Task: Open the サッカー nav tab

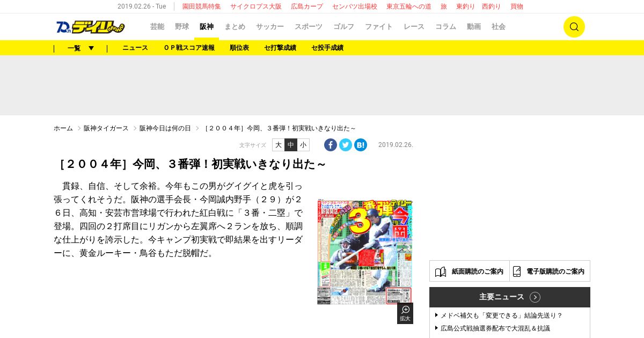Action: click(x=270, y=27)
